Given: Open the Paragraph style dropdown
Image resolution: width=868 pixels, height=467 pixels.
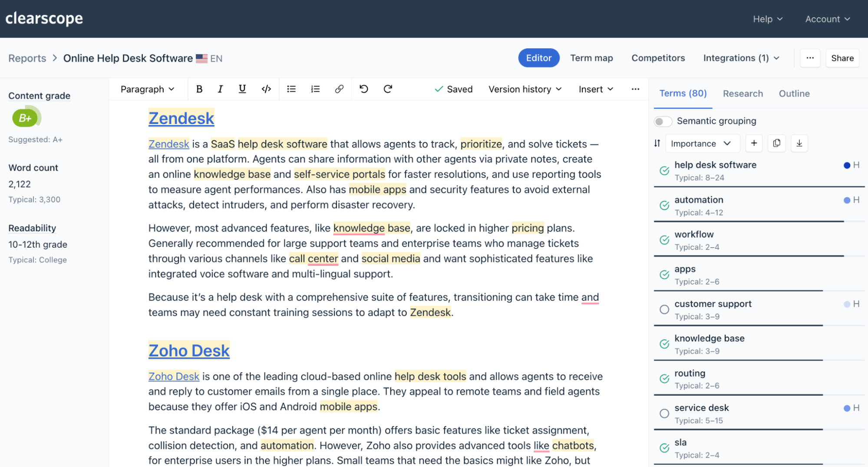Looking at the screenshot, I should click(147, 89).
